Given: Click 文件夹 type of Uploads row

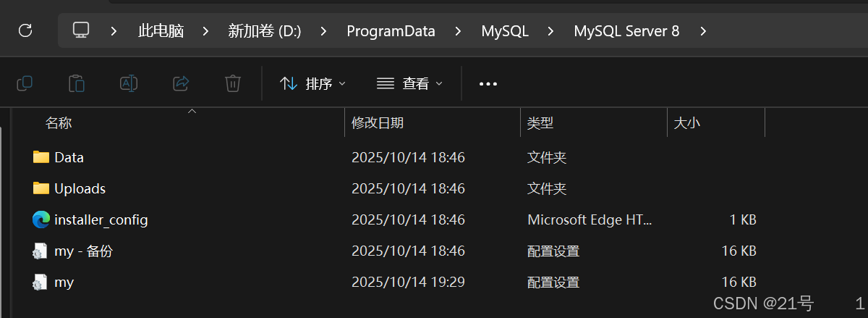Looking at the screenshot, I should click(547, 188).
